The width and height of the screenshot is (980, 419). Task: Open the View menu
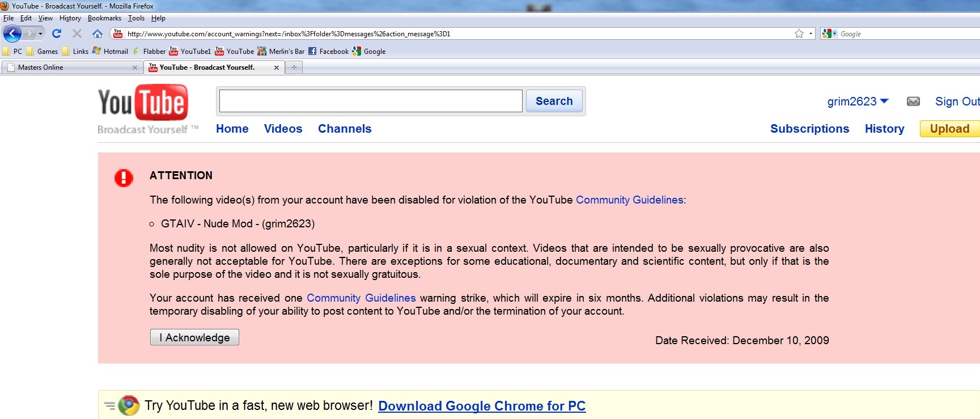45,18
